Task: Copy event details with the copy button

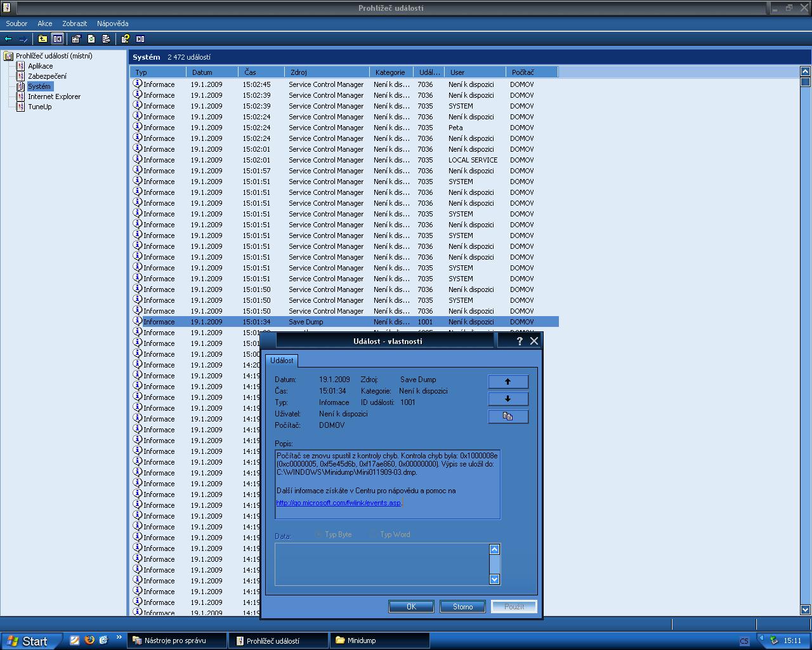Action: 507,416
